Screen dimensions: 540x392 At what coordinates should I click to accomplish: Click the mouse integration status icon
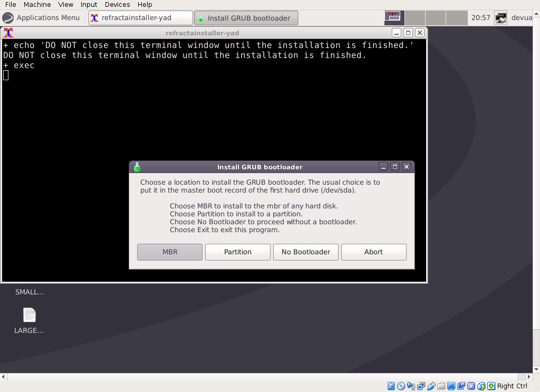pyautogui.click(x=481, y=386)
